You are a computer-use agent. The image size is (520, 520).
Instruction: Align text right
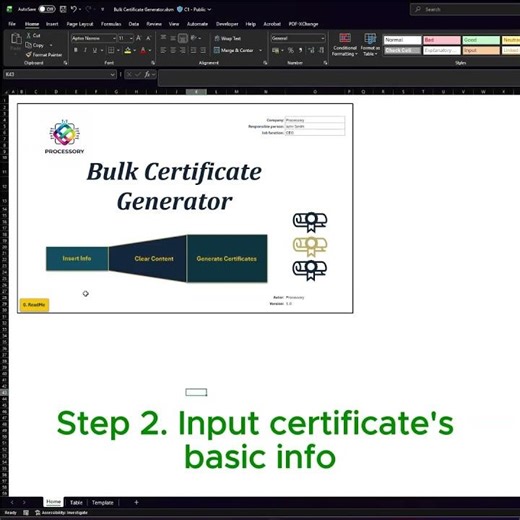183,50
